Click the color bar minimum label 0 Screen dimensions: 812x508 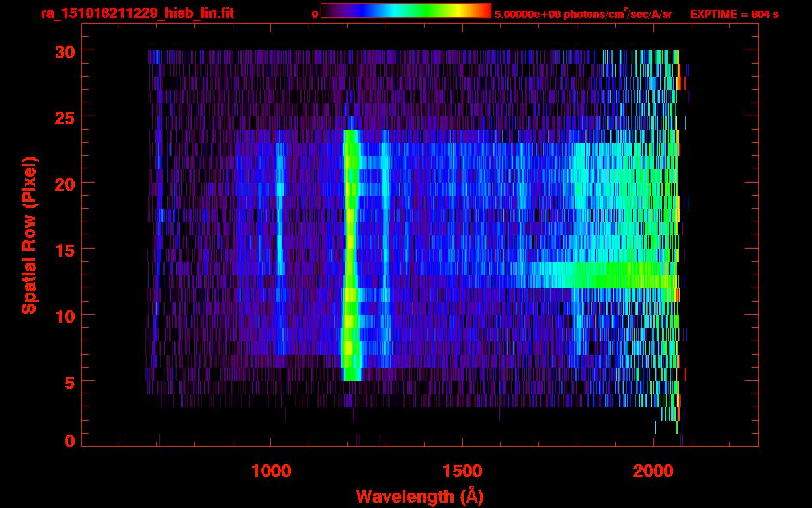point(315,14)
